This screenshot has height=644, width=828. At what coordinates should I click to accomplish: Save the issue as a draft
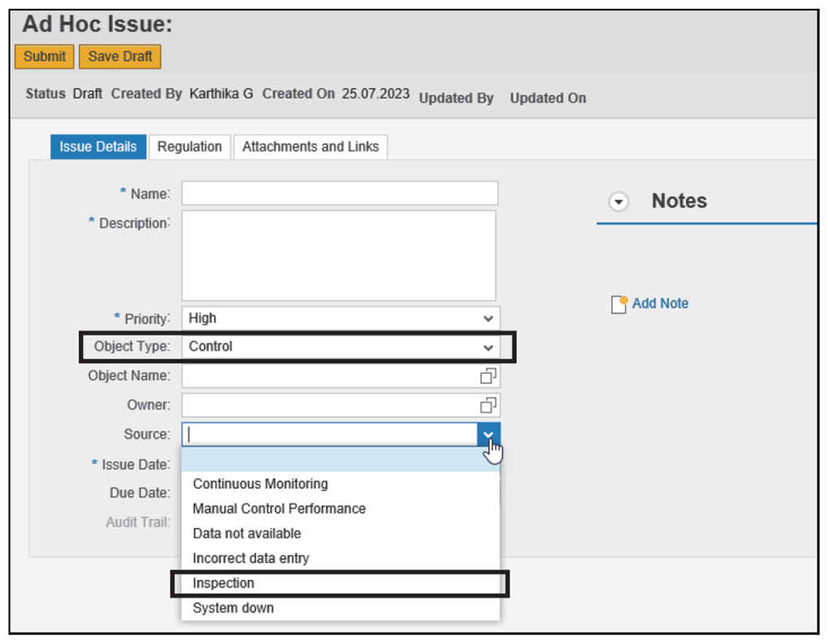tap(119, 56)
